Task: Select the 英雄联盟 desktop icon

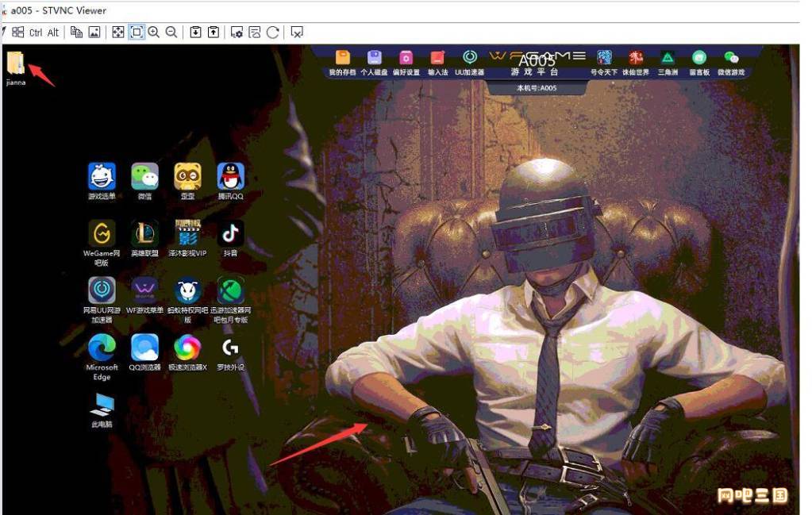Action: point(144,238)
